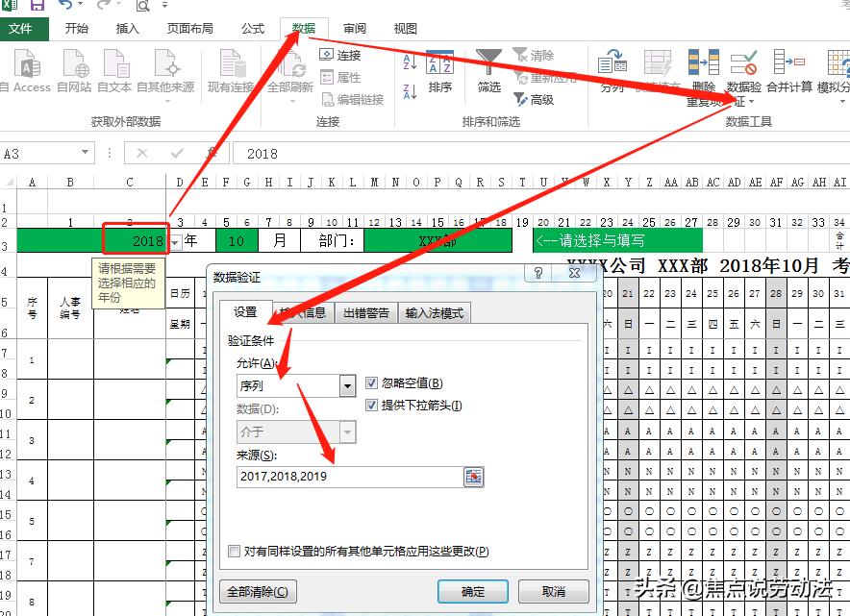Expand Refresh All (全部刷新) dropdown
The height and width of the screenshot is (616, 850).
point(291,101)
